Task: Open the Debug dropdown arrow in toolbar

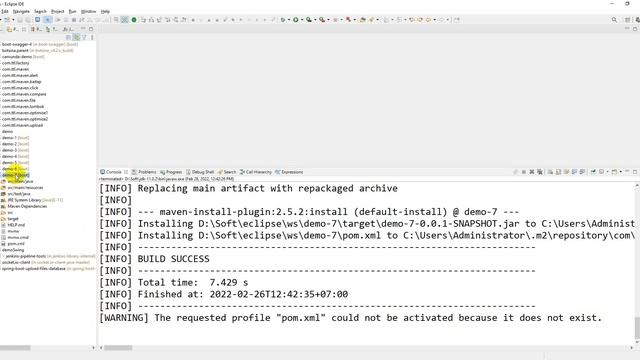Action: click(289, 20)
